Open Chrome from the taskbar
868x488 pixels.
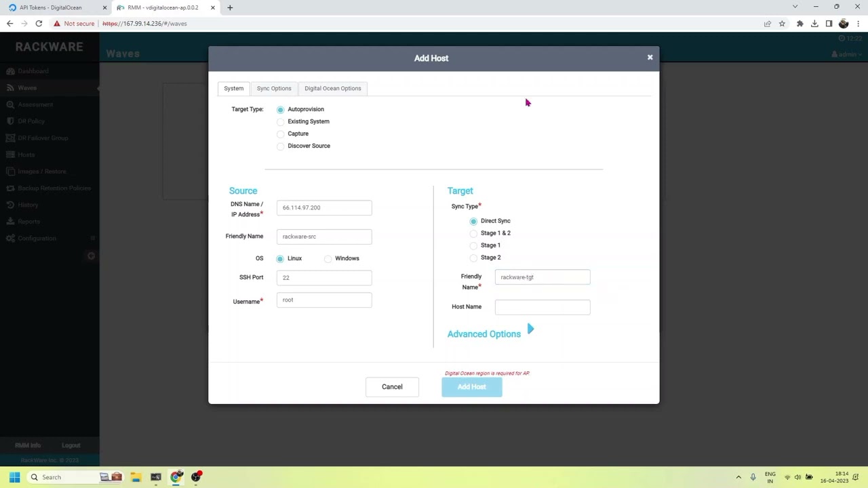176,477
